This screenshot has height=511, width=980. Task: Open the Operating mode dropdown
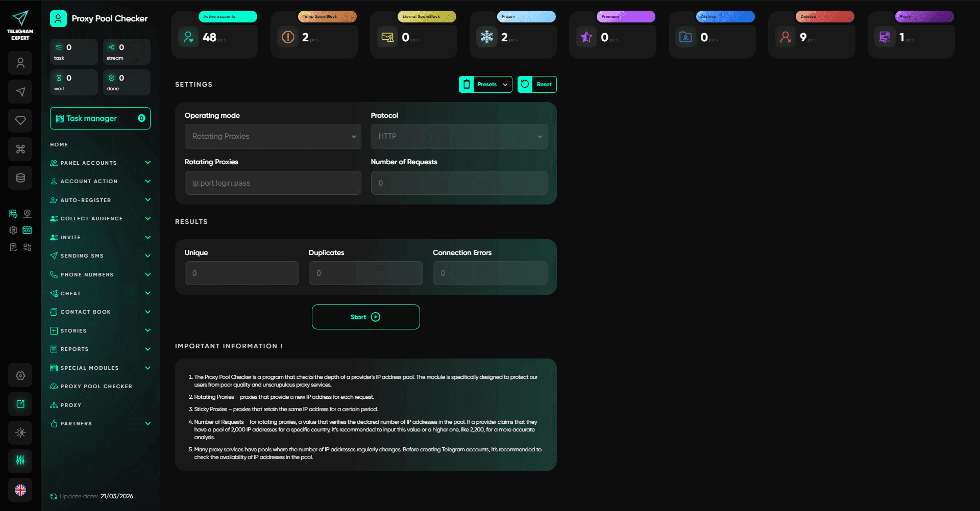pos(273,137)
